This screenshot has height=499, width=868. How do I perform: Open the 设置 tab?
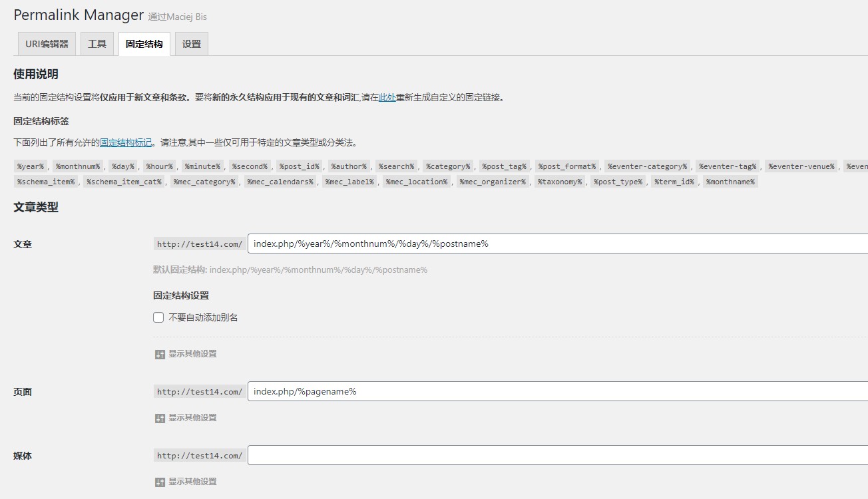[x=191, y=43]
